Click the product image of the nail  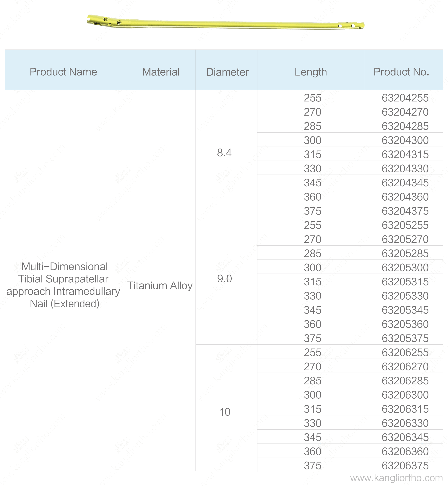point(224,23)
